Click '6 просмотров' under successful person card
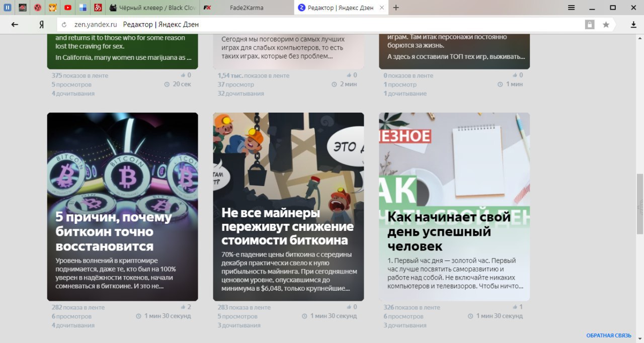The width and height of the screenshot is (644, 343). (x=404, y=316)
